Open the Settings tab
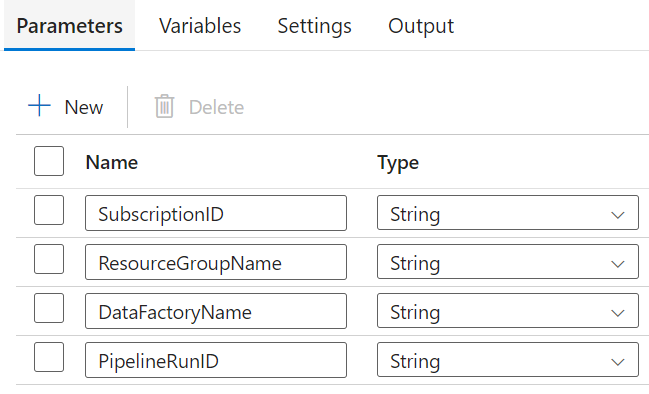Viewport: 649px width, 394px height. (x=315, y=26)
